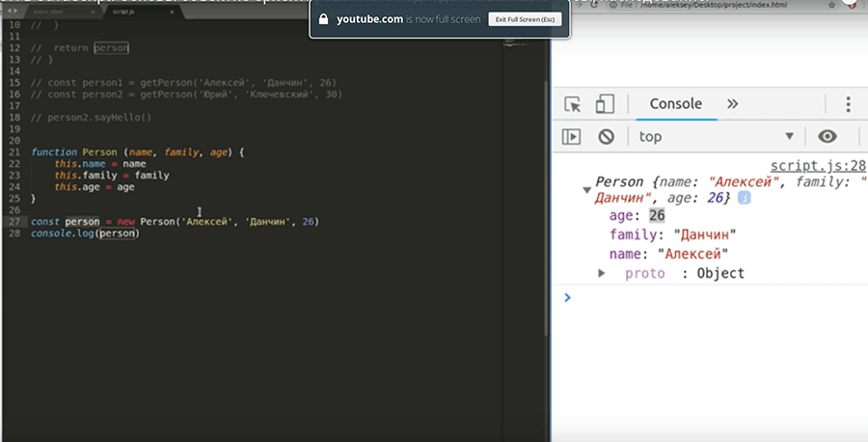Screen dimensions: 868x442
Task: Click commented line 18 person2.sayHello()
Action: tap(92, 118)
